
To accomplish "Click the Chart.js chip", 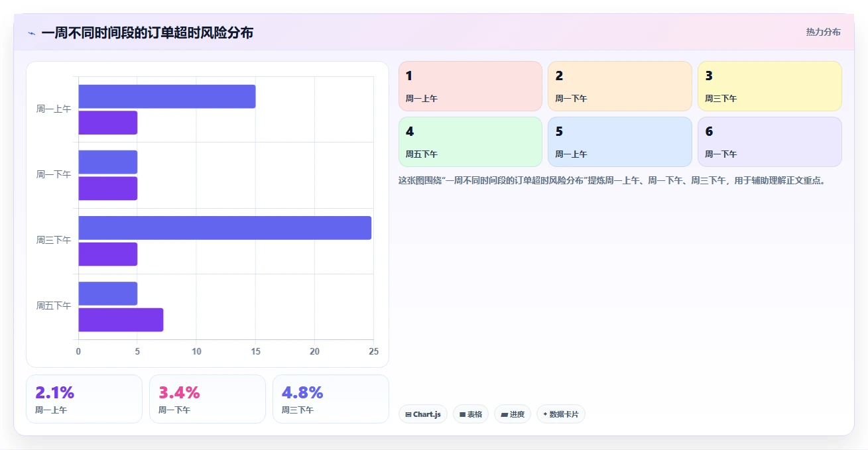I will pyautogui.click(x=423, y=414).
